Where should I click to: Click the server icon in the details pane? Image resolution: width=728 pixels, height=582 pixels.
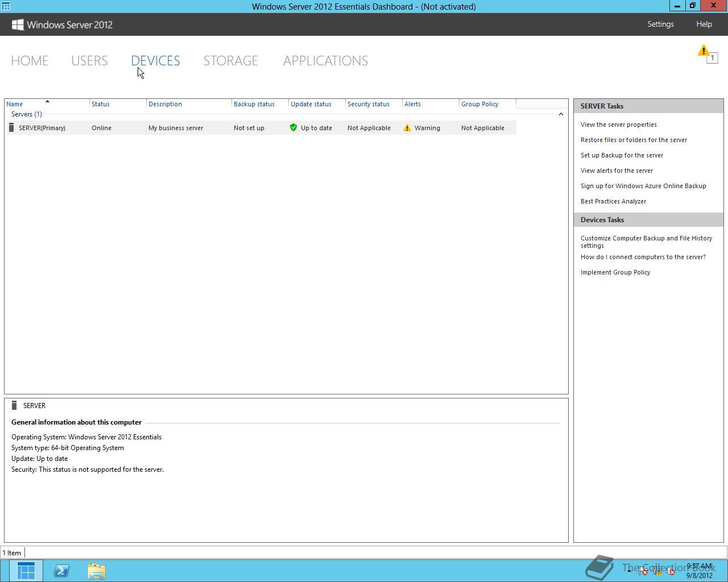(x=14, y=405)
